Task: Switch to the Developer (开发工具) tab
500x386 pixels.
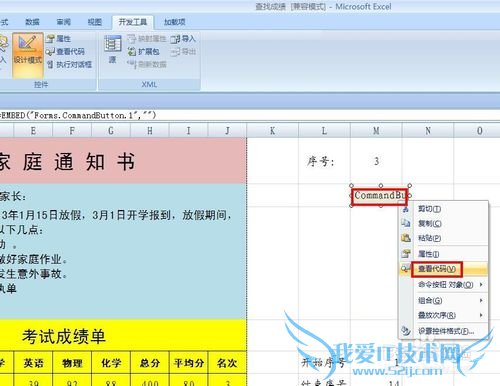Action: coord(133,22)
